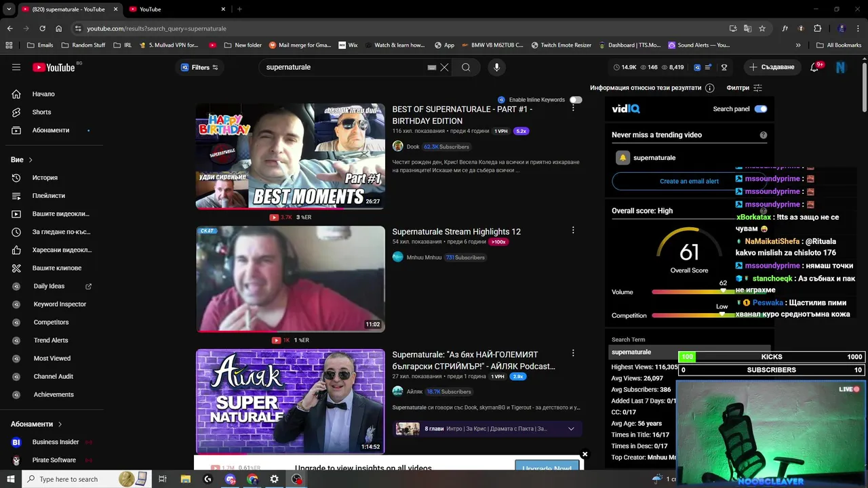Viewport: 868px width, 488px height.
Task: Open browser extensions puzzle icon
Action: pos(817,28)
